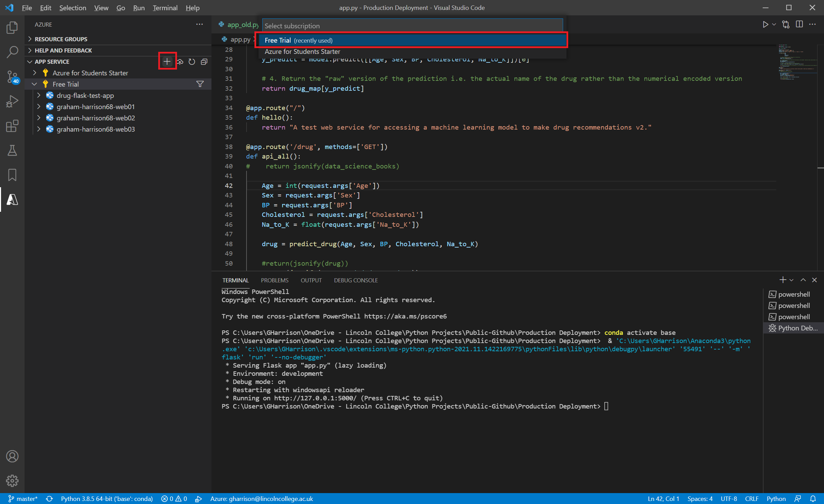824x504 pixels.
Task: Select the Python Debug terminal entry
Action: (x=793, y=328)
